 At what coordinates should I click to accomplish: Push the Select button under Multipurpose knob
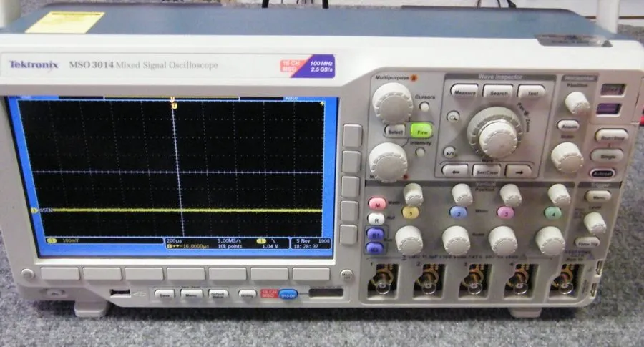395,131
